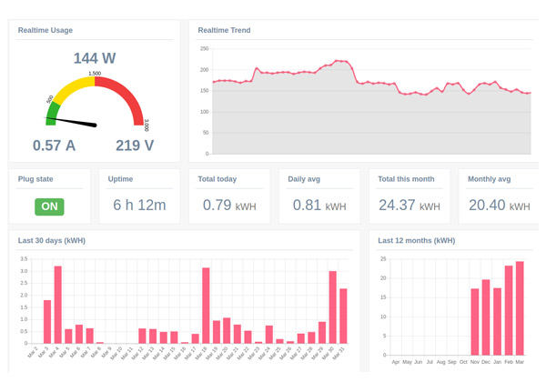This screenshot has width=546, height=392.
Task: Click the Total this month 24.37 kWH value
Action: click(x=409, y=205)
